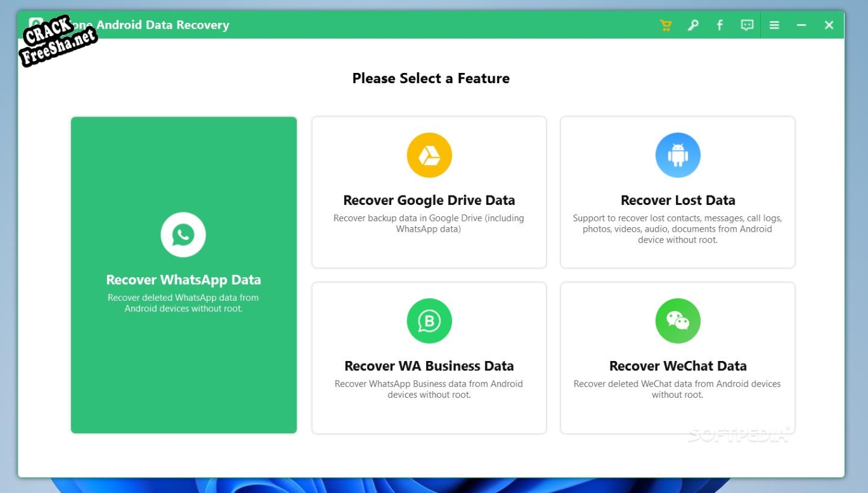Click the green WeChat bubbles icon
The width and height of the screenshot is (868, 493).
click(678, 321)
